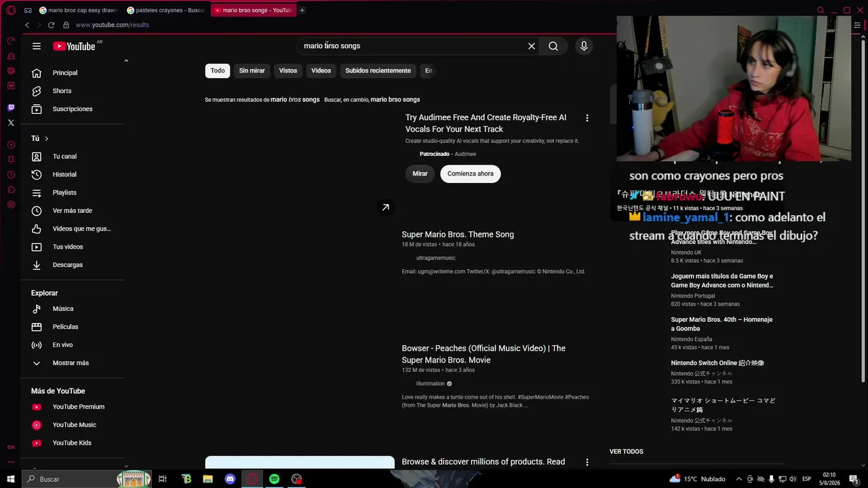
Task: Open Principal in the YouTube sidebar
Action: pos(73,73)
